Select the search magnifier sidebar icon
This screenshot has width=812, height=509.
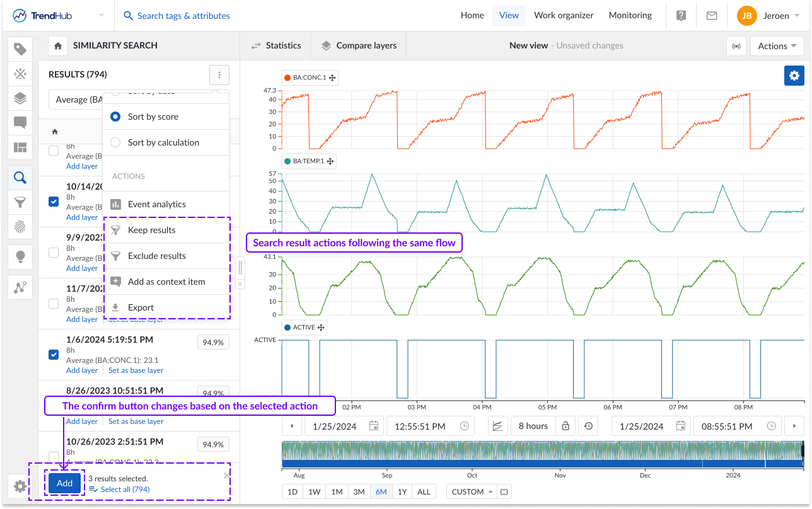(x=20, y=178)
